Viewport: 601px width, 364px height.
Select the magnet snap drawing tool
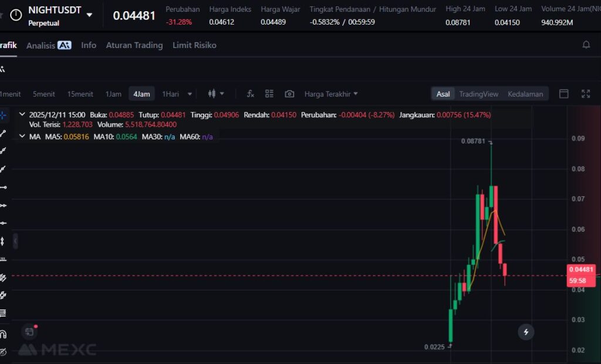[3, 335]
